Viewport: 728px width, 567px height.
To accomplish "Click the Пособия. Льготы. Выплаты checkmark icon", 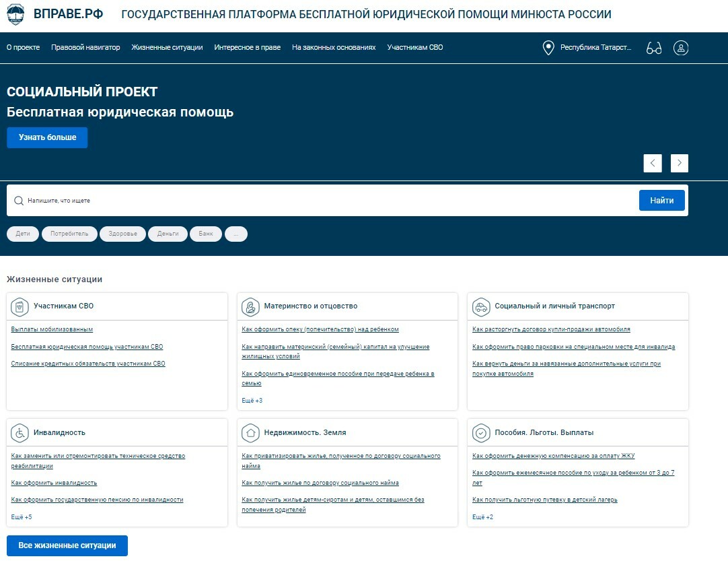I will [x=481, y=432].
